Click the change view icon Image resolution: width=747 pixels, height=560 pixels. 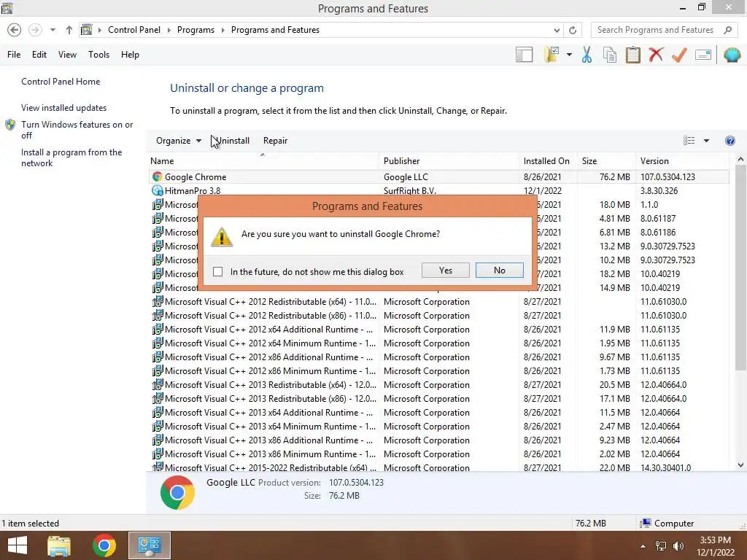[x=689, y=141]
